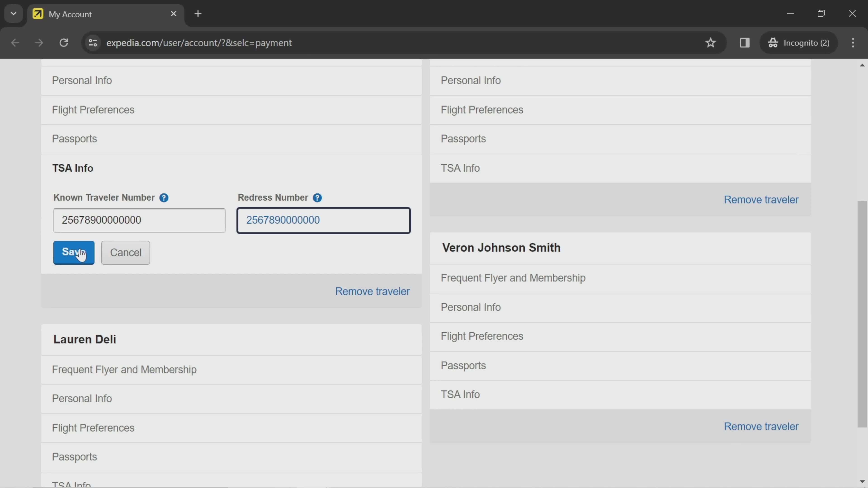This screenshot has height=488, width=868.
Task: Expand Personal Info in top-right traveler card
Action: (620, 80)
